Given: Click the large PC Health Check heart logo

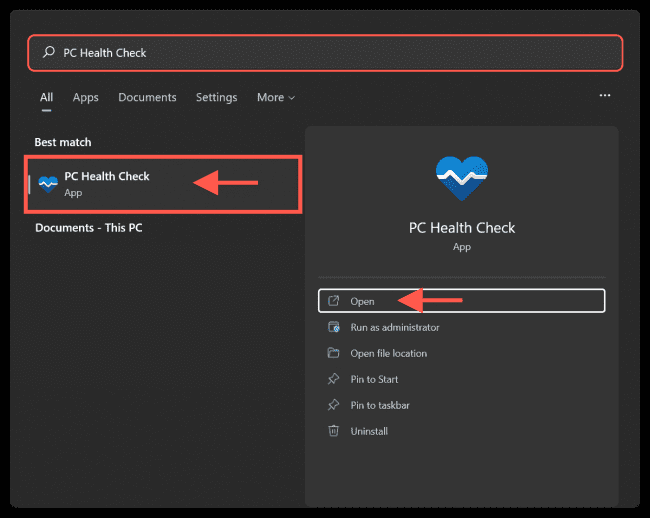Looking at the screenshot, I should (x=462, y=178).
